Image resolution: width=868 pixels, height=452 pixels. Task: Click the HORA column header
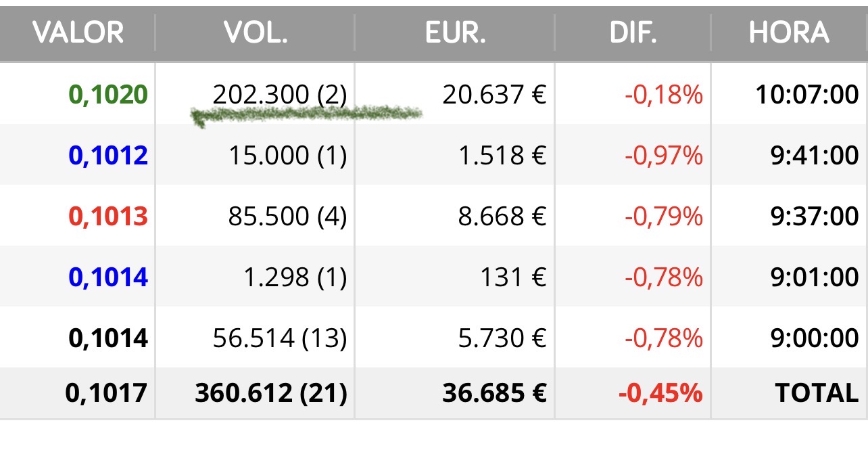(x=789, y=32)
